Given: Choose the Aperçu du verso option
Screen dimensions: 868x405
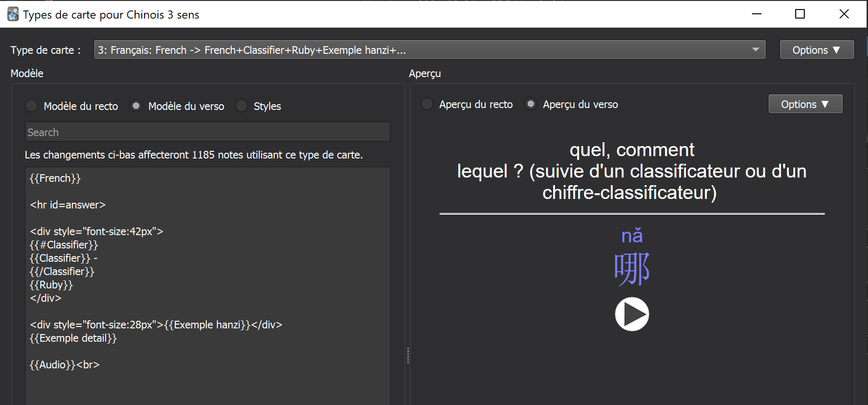Looking at the screenshot, I should coord(531,104).
